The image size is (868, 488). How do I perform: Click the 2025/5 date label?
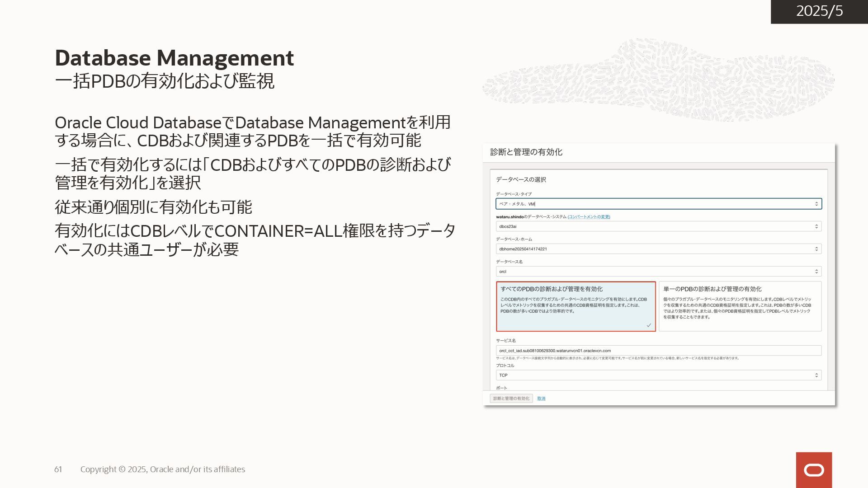819,11
